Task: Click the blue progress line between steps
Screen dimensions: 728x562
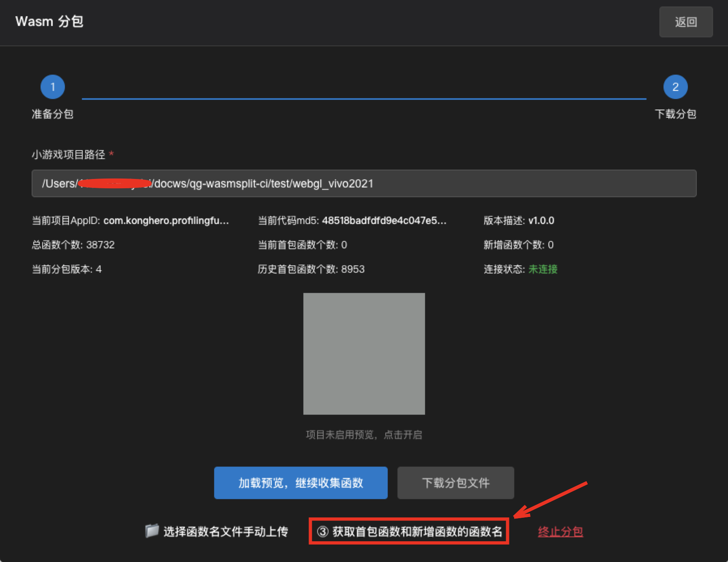Action: pos(364,99)
